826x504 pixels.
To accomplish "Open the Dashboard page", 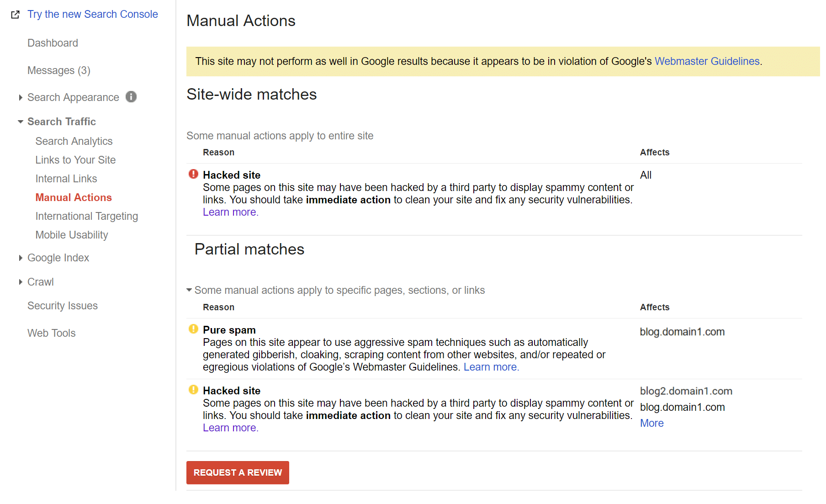I will click(53, 42).
